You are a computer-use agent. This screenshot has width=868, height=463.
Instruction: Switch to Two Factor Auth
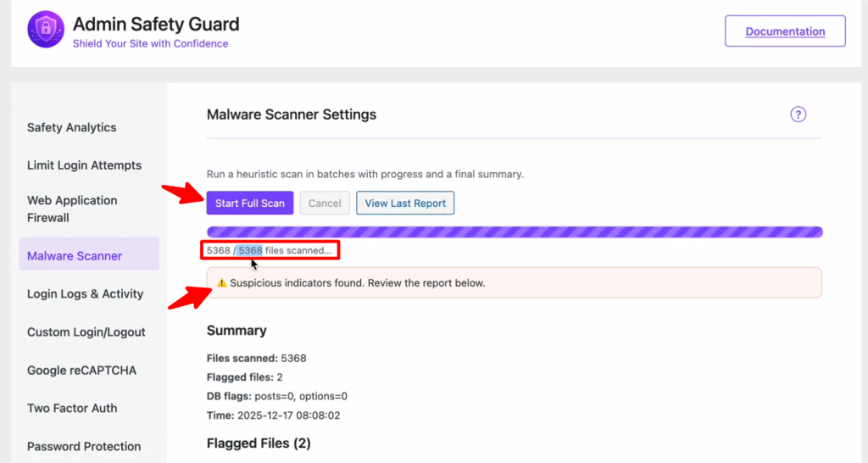(72, 408)
